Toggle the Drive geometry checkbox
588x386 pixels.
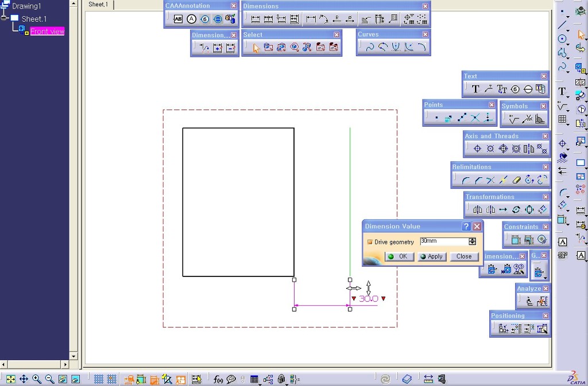pos(370,242)
